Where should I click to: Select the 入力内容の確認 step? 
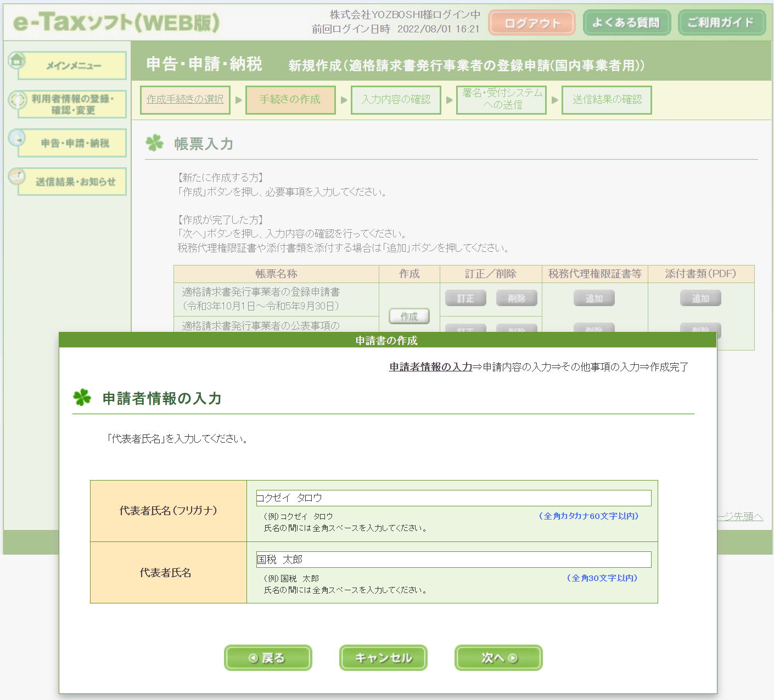point(396,100)
